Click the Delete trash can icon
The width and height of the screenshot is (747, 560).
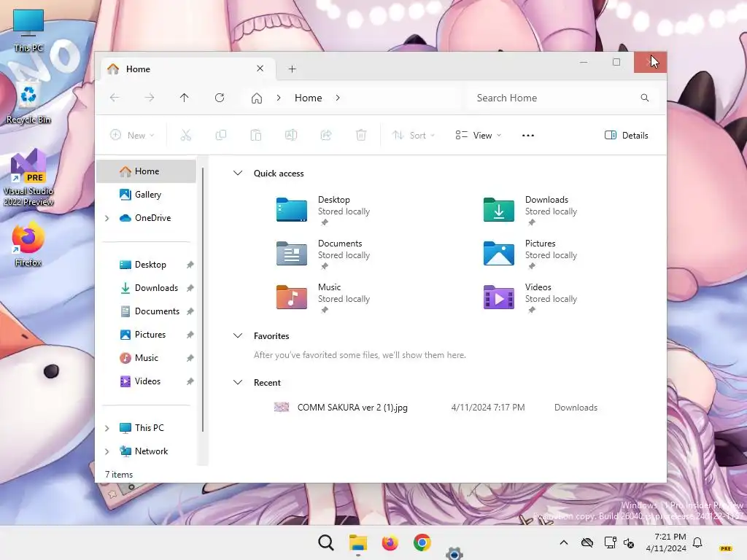point(361,135)
